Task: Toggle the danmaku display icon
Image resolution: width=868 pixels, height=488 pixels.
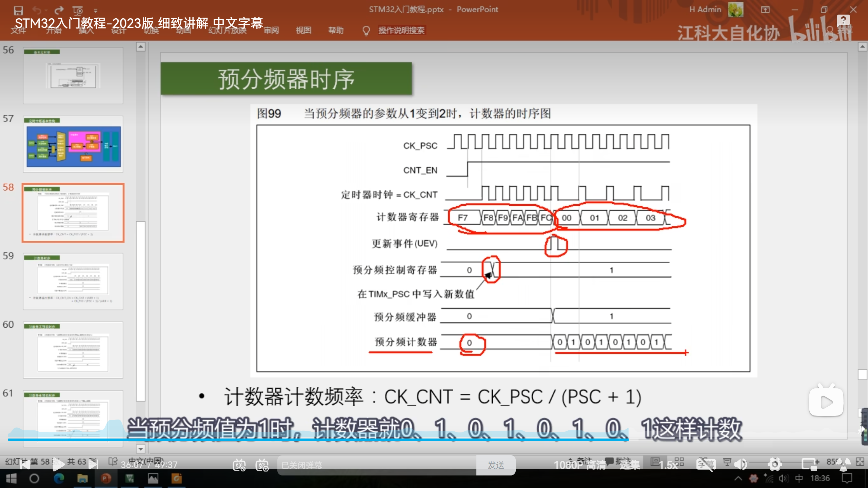Action: tap(239, 465)
